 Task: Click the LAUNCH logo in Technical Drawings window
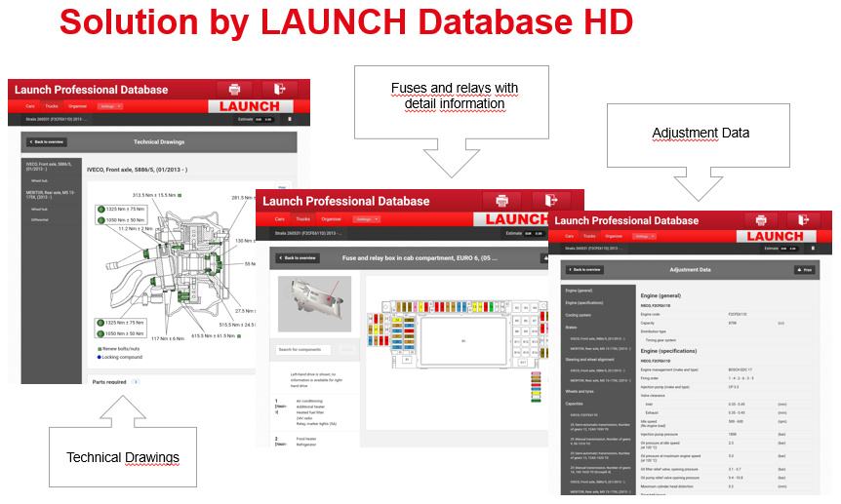(250, 106)
